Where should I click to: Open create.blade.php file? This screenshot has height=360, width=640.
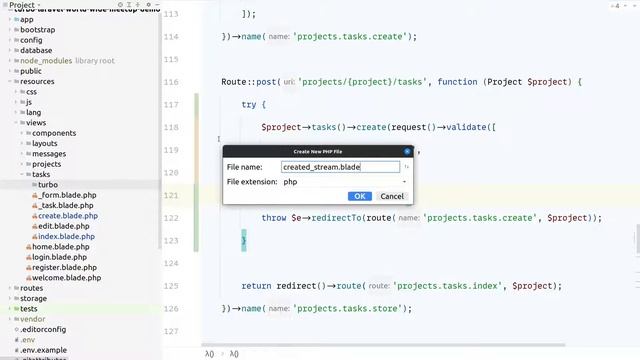(68, 216)
